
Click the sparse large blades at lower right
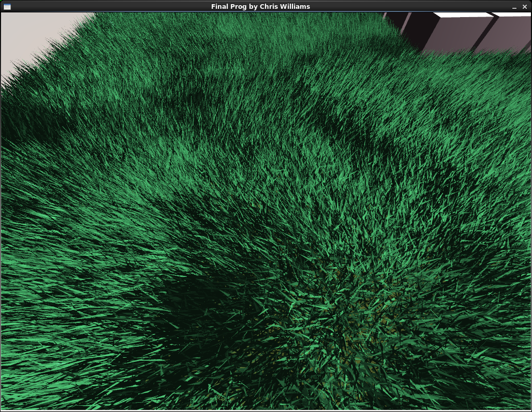pos(458,340)
